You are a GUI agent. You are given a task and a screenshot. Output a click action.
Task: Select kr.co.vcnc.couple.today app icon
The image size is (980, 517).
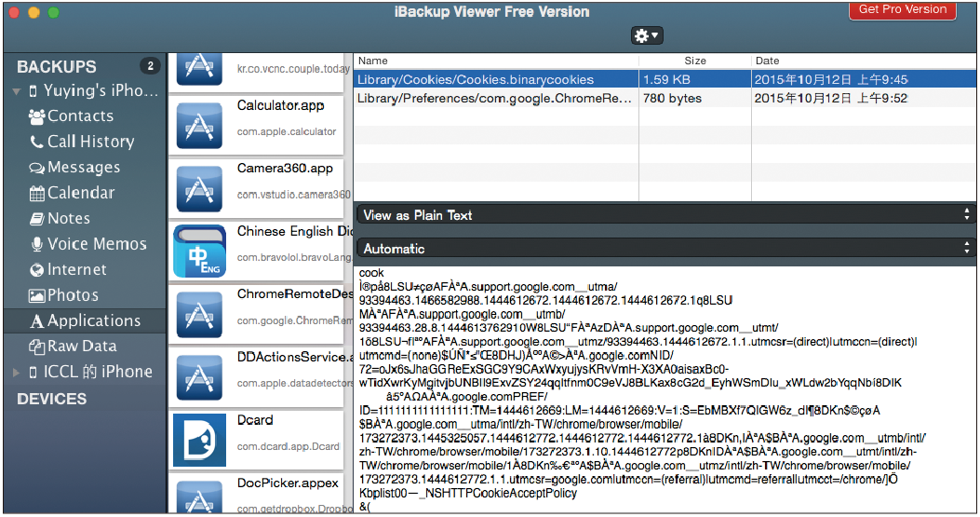pyautogui.click(x=199, y=69)
